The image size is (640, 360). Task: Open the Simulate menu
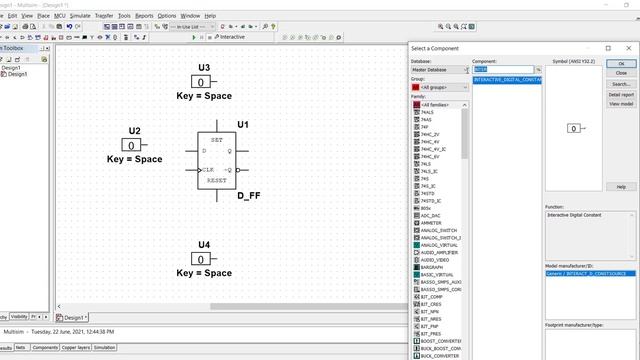coord(80,16)
